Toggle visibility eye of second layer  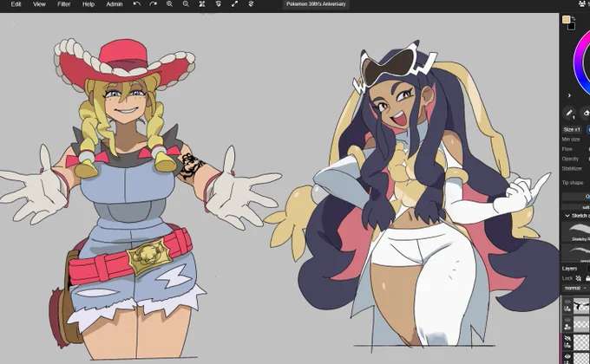pyautogui.click(x=567, y=320)
